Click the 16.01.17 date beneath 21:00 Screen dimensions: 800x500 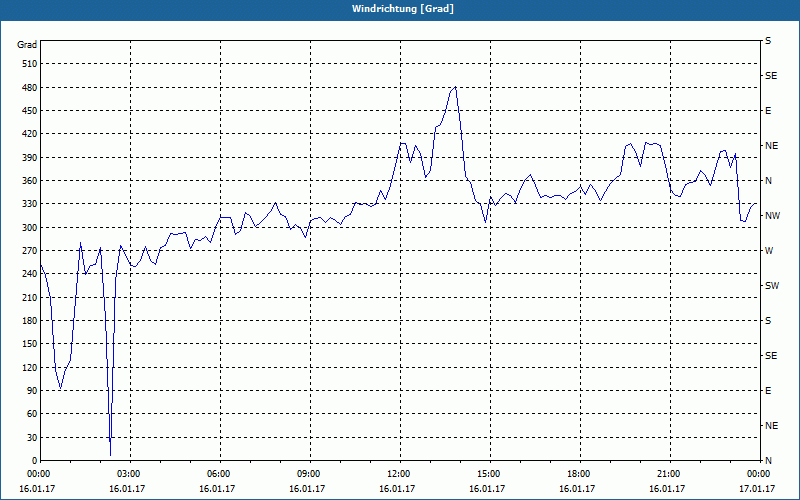coord(667,488)
